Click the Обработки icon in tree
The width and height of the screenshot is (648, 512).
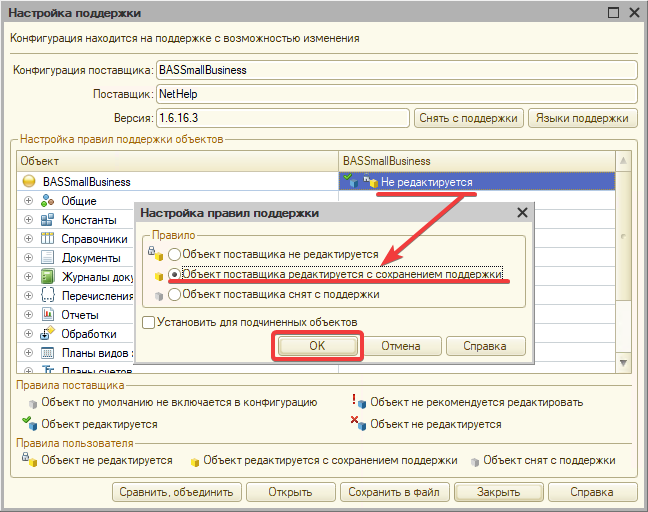(47, 334)
